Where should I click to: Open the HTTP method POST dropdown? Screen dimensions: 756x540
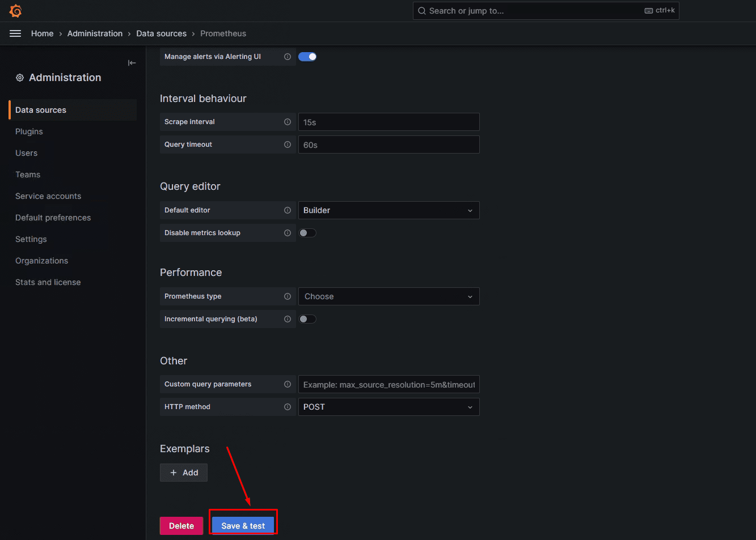pos(389,407)
